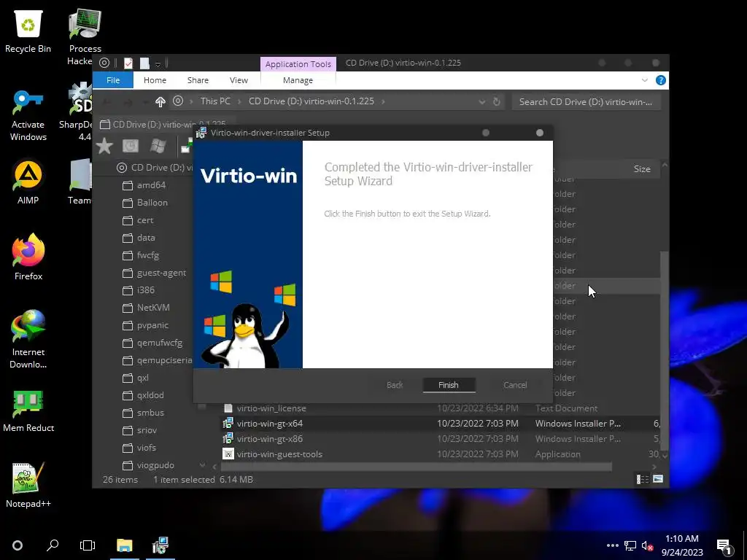Click the Windows flag icon in Explorer toolbar
The width and height of the screenshot is (747, 560).
(x=158, y=146)
